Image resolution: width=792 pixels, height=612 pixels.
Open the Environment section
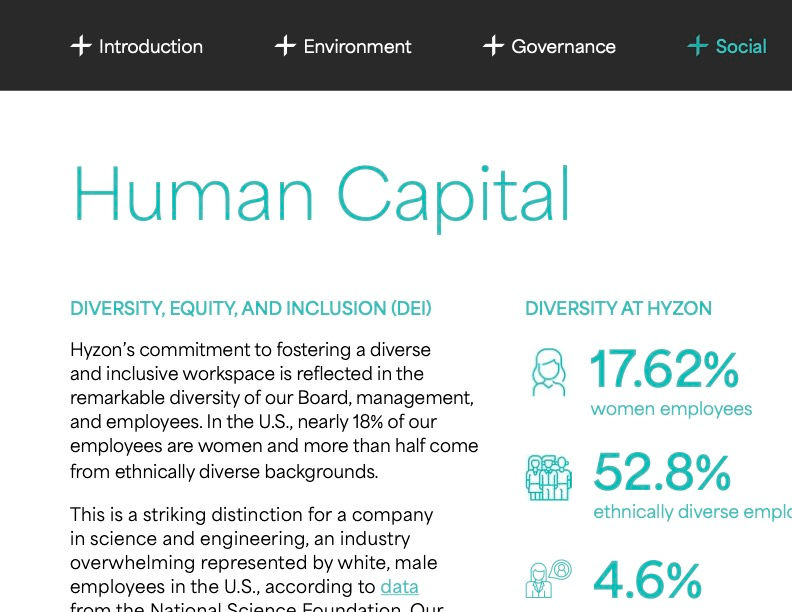tap(358, 46)
